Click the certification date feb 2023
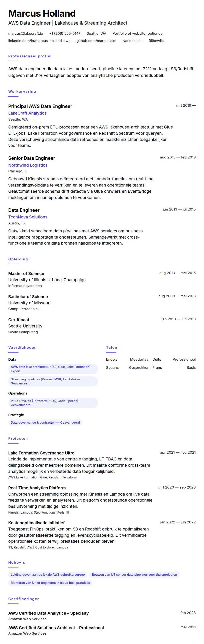Screen dimensions: 204x644 (x=188, y=613)
